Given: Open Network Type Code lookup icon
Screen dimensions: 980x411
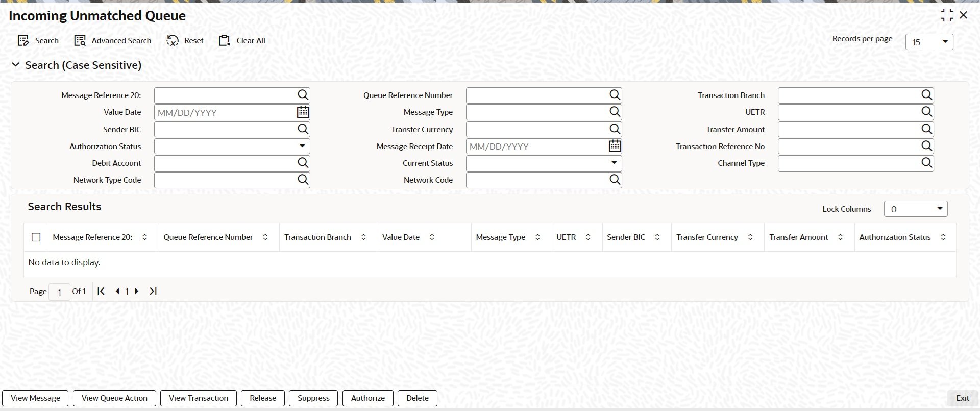Looking at the screenshot, I should (x=303, y=180).
